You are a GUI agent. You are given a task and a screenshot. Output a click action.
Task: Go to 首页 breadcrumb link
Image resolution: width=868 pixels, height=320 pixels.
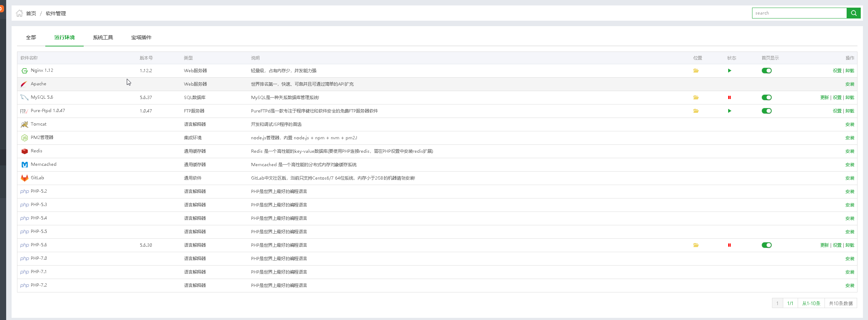click(x=31, y=13)
